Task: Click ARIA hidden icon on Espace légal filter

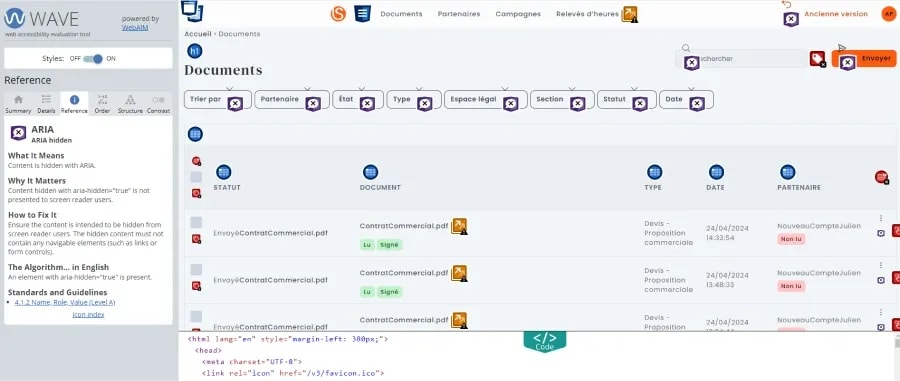Action: (510, 104)
